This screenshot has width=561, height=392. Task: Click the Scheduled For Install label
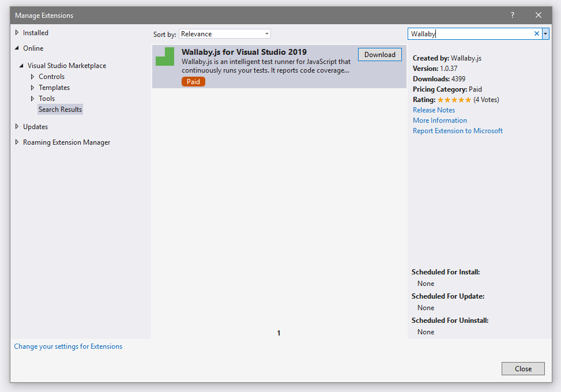point(446,272)
